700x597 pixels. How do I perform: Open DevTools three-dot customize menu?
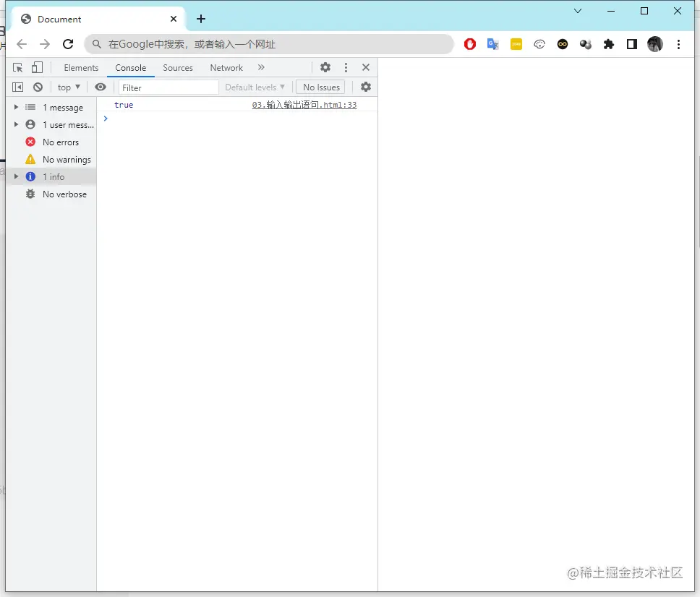pyautogui.click(x=346, y=67)
